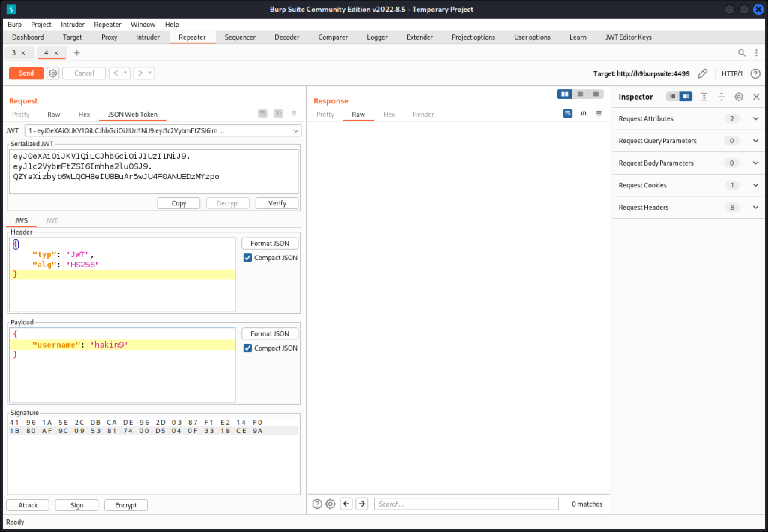Open the Inspector settings gear
Image resolution: width=768 pixels, height=532 pixels.
point(739,97)
